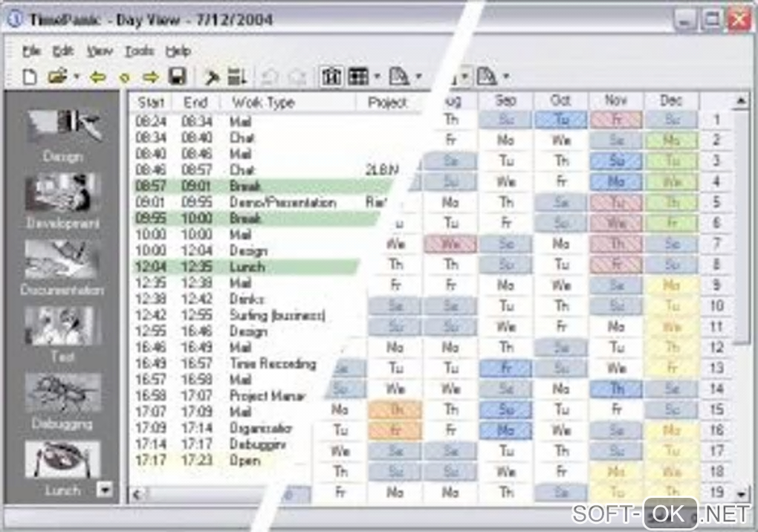
Task: Select the Surfing (business) entry
Action: pyautogui.click(x=239, y=315)
